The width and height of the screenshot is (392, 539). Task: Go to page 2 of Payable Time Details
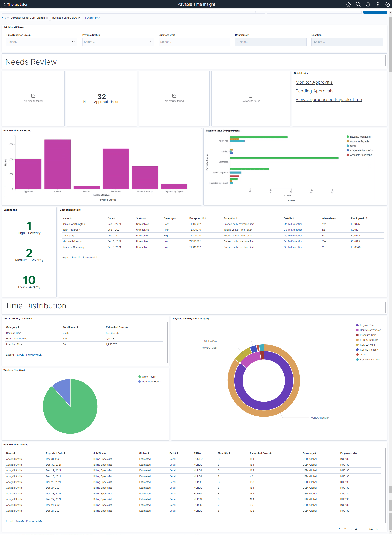(345, 529)
